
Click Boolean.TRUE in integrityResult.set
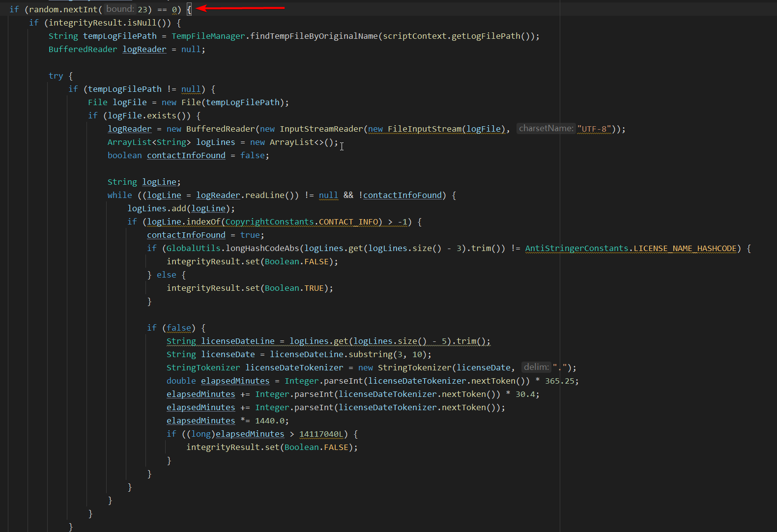point(294,288)
